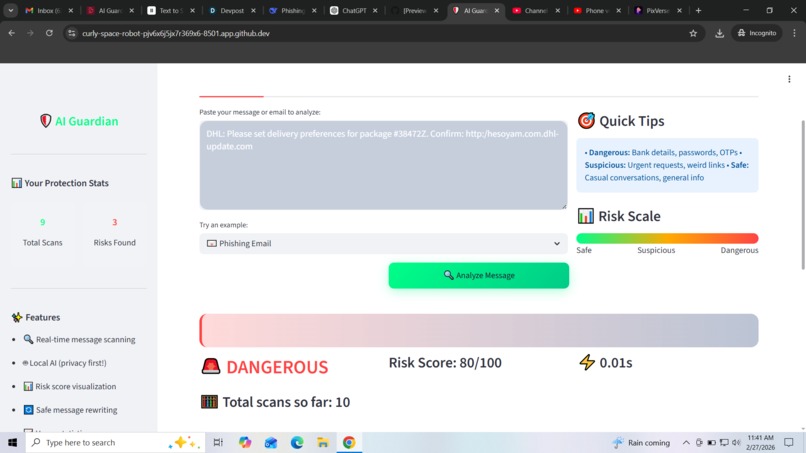Open the notifications center icon
Viewport: 806px width, 453px height.
click(789, 442)
